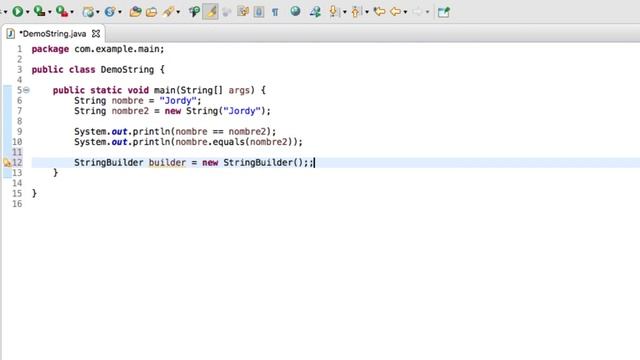The width and height of the screenshot is (640, 360).
Task: Navigate Back with yellow left arrow
Action: click(395, 12)
